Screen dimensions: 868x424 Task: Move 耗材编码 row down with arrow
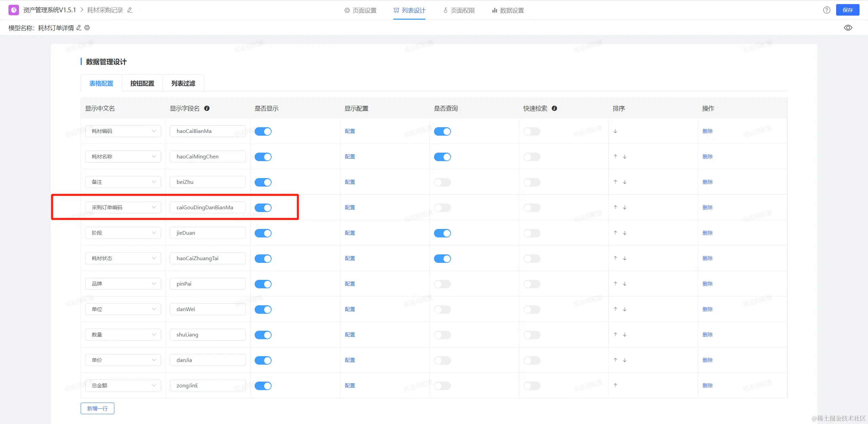coord(615,131)
